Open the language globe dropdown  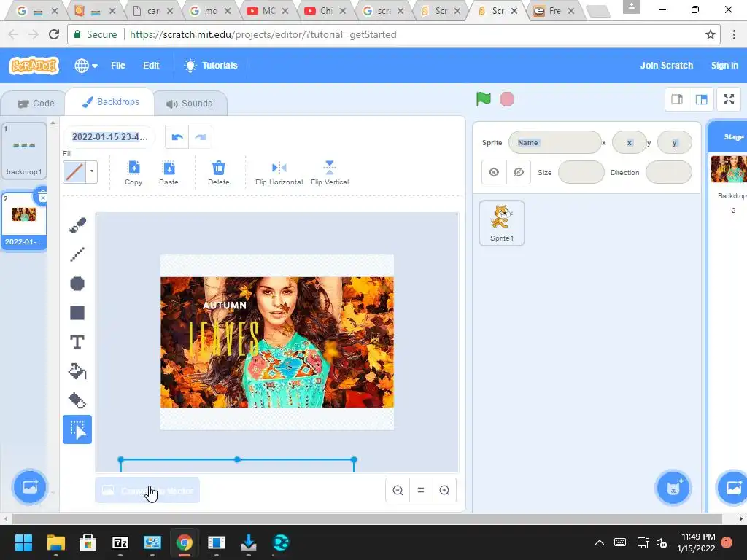pyautogui.click(x=86, y=66)
